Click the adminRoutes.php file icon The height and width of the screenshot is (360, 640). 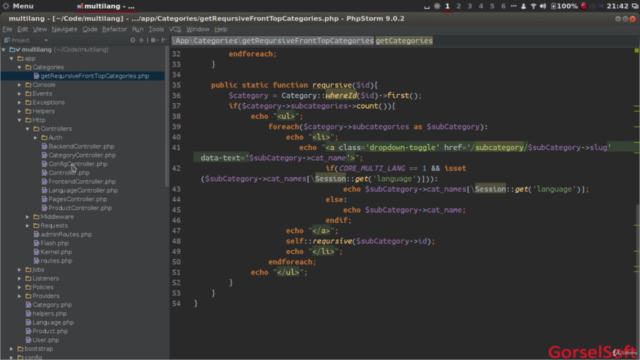pyautogui.click(x=36, y=234)
